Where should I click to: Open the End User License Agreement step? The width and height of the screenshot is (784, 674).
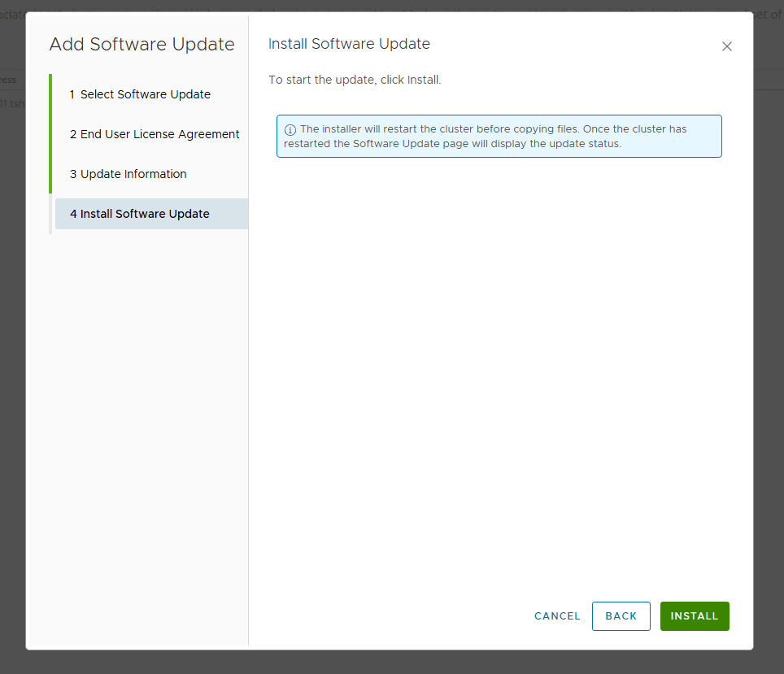click(155, 134)
